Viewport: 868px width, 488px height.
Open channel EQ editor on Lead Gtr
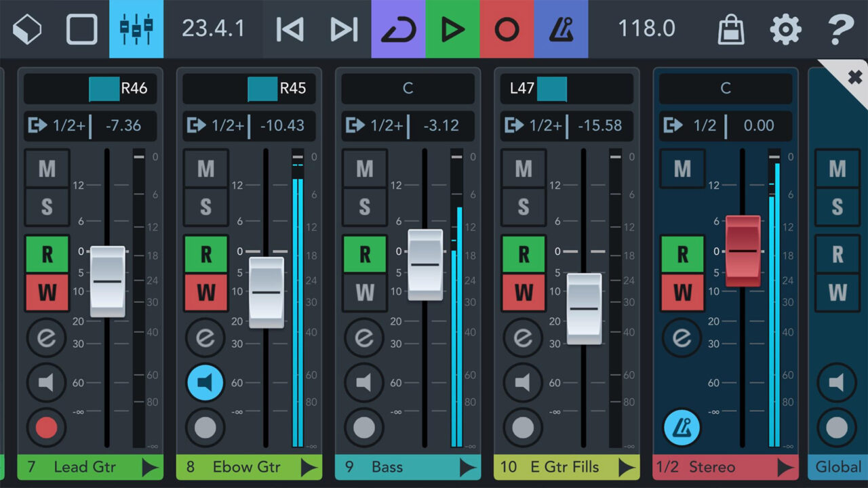[47, 338]
